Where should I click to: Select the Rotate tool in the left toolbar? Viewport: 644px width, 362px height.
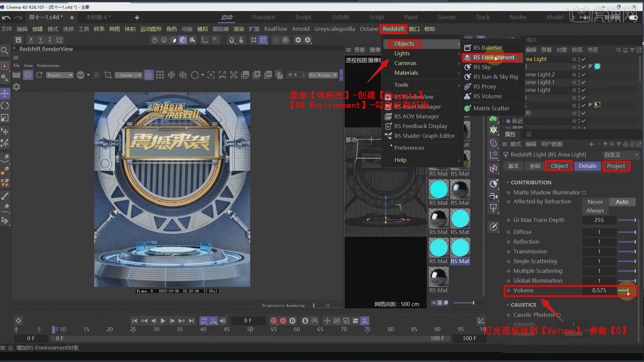coord(5,106)
